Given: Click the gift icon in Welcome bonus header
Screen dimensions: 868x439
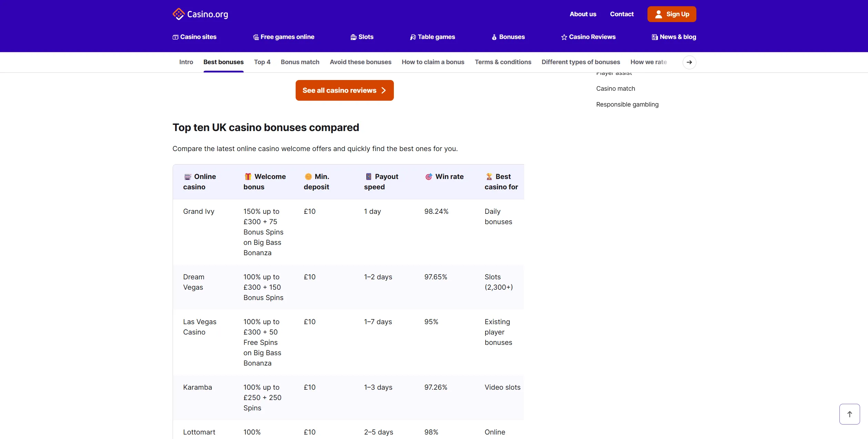Looking at the screenshot, I should pos(248,177).
